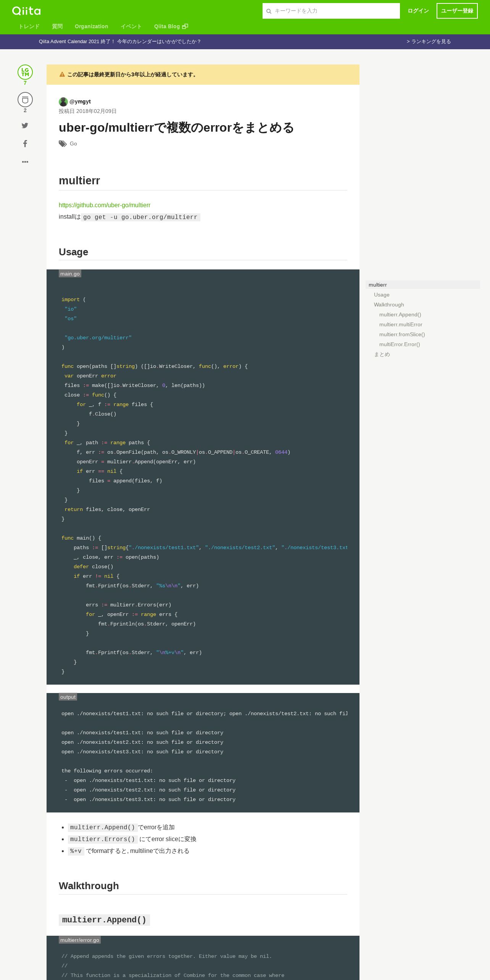The image size is (490, 980).
Task: Click the %+v bullet inline code
Action: (76, 851)
